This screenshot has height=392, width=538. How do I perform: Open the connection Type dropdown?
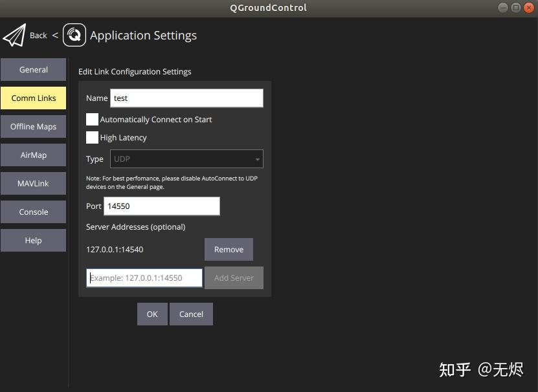coord(186,158)
